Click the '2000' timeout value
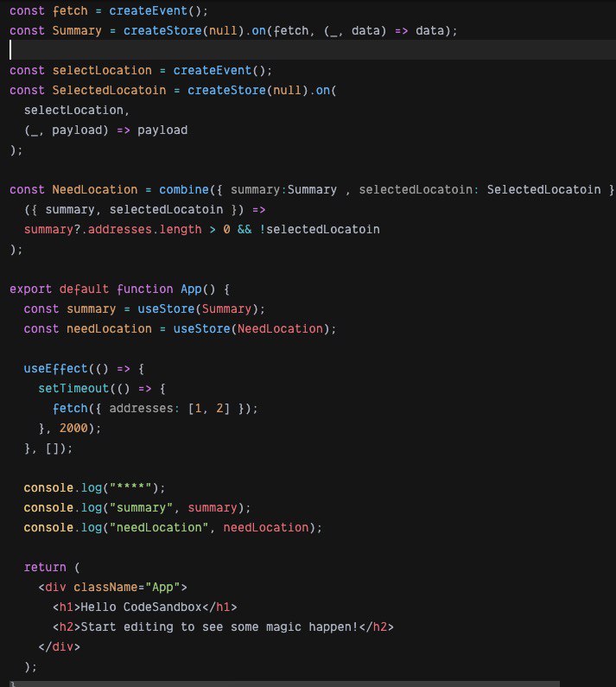616x687 pixels. point(73,428)
